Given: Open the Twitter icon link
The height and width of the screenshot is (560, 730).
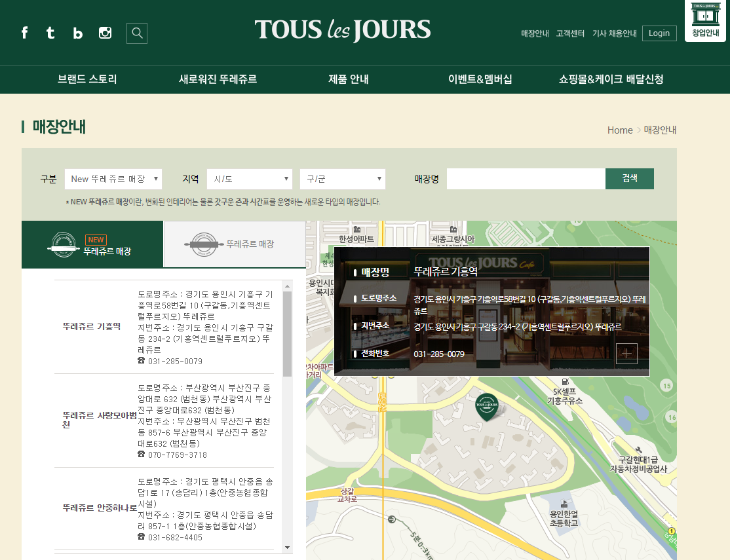Looking at the screenshot, I should tap(50, 33).
